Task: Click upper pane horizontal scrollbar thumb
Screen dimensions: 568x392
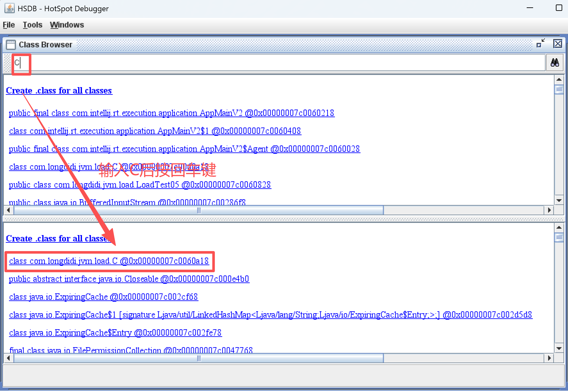Action: pyautogui.click(x=199, y=210)
